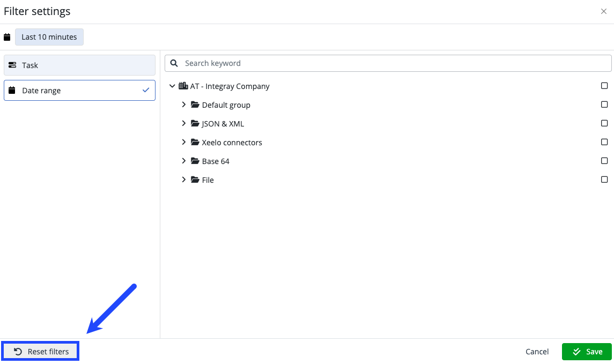
Task: Check the checkbox for AT - Integray Company
Action: click(604, 85)
